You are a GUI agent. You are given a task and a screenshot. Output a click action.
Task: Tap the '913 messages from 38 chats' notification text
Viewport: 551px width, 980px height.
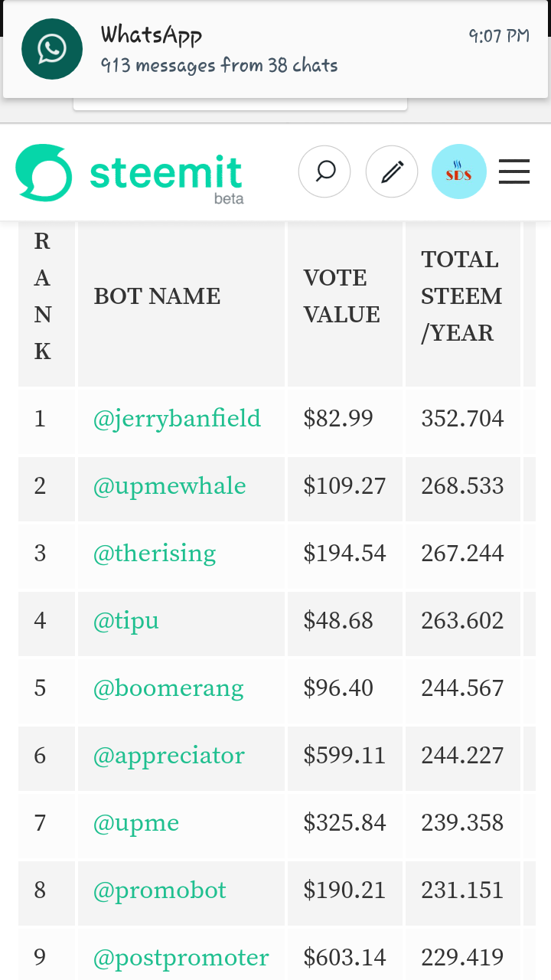point(219,66)
